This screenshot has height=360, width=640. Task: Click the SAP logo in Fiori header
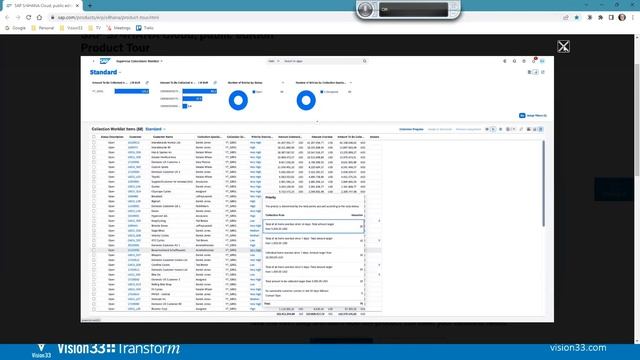tap(105, 61)
